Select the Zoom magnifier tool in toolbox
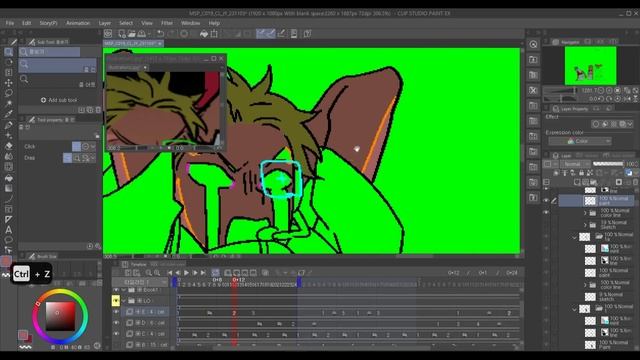The height and width of the screenshot is (360, 640). click(x=9, y=52)
